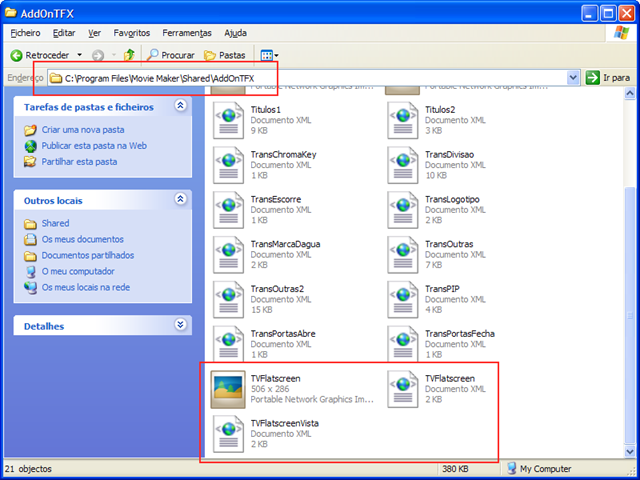Select the TransOutras XML file icon
This screenshot has width=640, height=480.
coord(403,255)
